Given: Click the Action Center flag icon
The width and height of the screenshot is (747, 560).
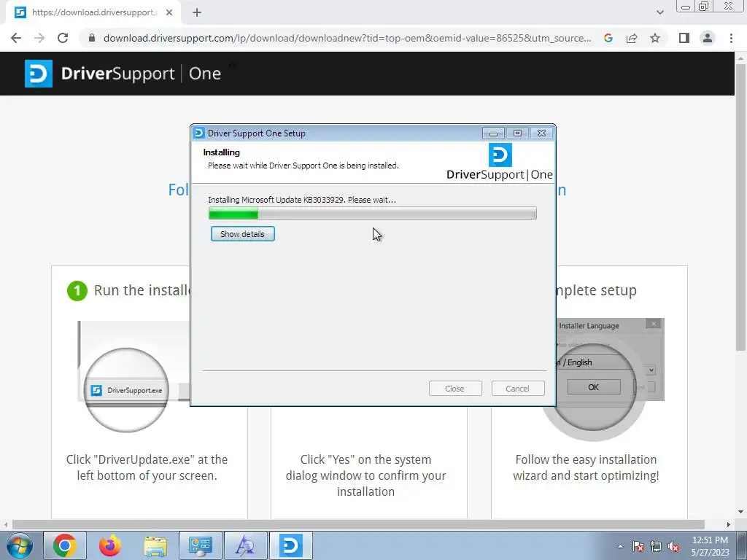Looking at the screenshot, I should [638, 546].
